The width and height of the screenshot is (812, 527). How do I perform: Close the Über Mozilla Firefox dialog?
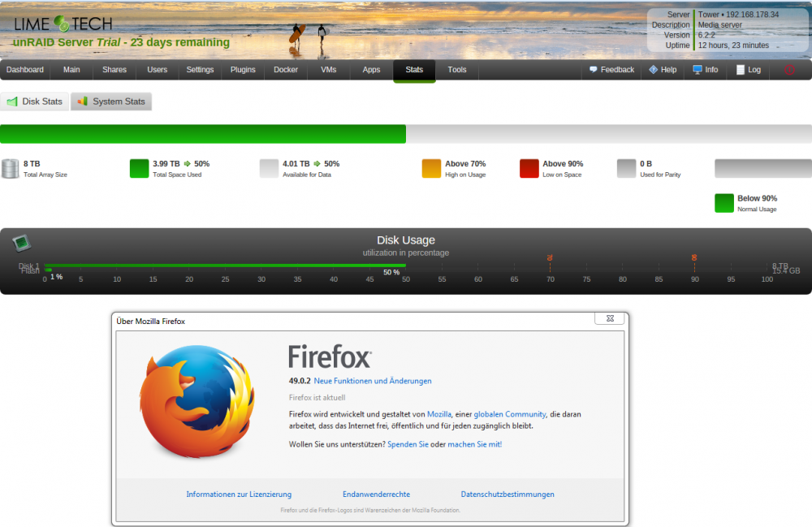(x=610, y=318)
